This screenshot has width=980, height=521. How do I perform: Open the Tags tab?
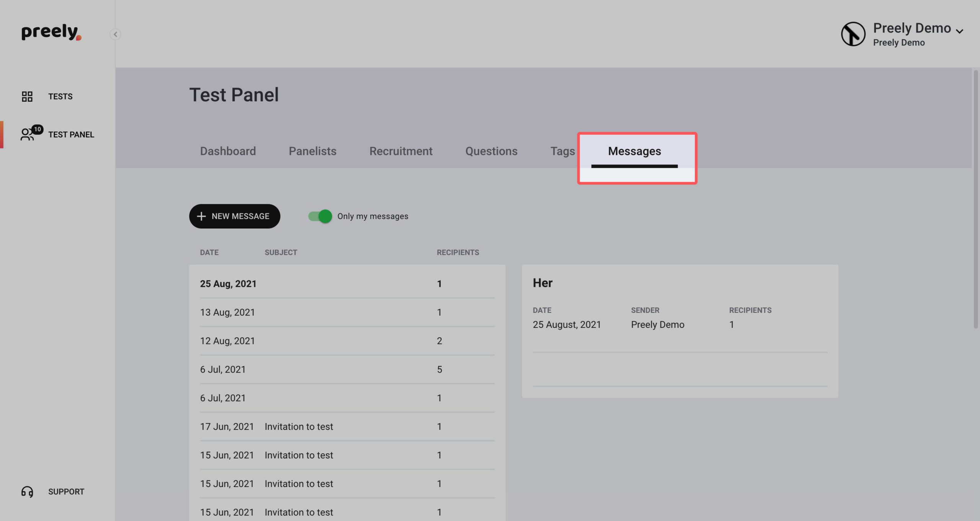click(562, 151)
